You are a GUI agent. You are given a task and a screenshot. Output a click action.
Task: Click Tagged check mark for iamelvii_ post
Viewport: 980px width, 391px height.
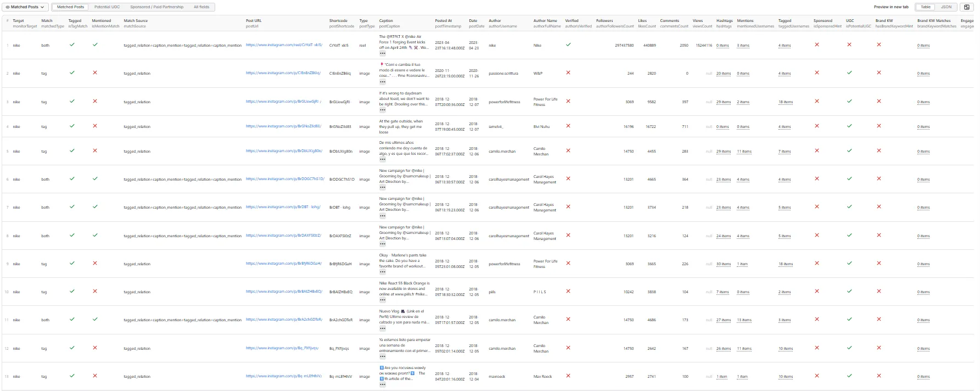click(x=72, y=126)
